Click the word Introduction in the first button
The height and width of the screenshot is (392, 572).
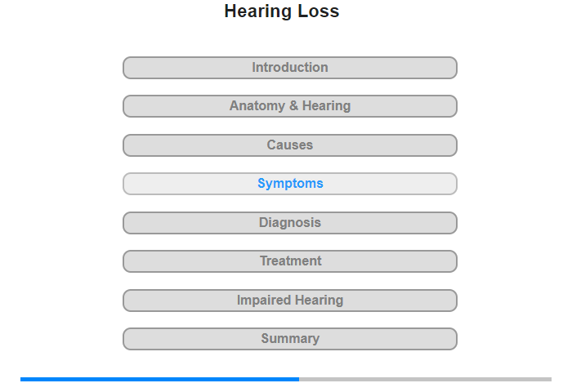290,68
